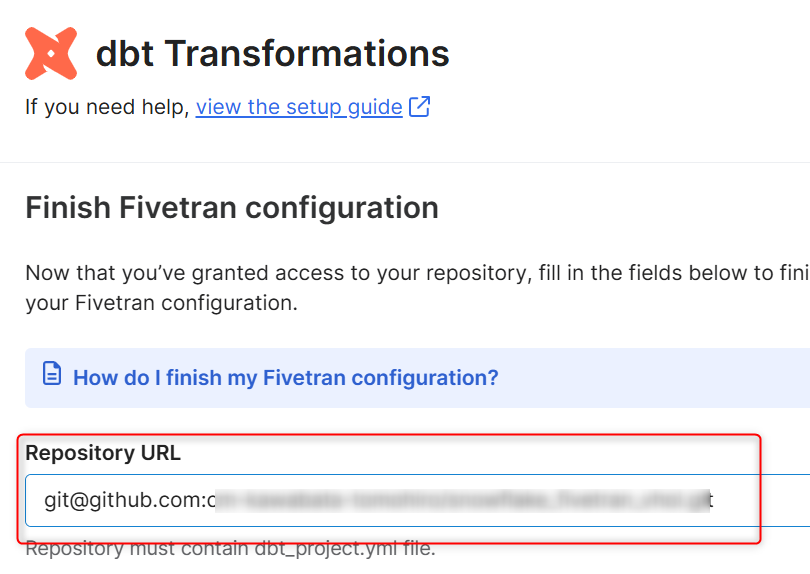This screenshot has height=574, width=810.
Task: Click empty area of the blue help banner
Action: click(x=646, y=378)
